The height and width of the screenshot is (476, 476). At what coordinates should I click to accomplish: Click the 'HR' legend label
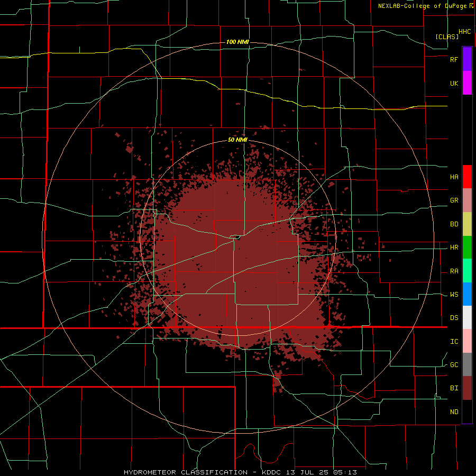click(x=454, y=248)
